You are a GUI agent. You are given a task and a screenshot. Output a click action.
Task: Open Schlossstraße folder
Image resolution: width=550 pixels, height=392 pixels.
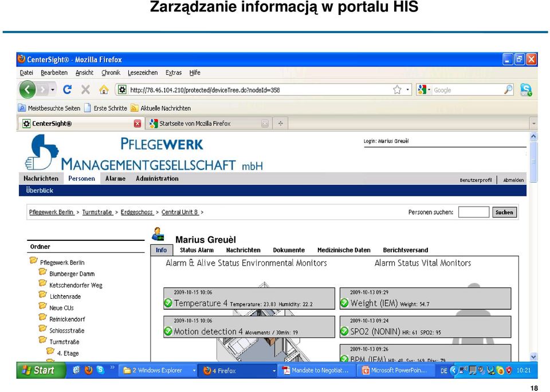coord(62,330)
